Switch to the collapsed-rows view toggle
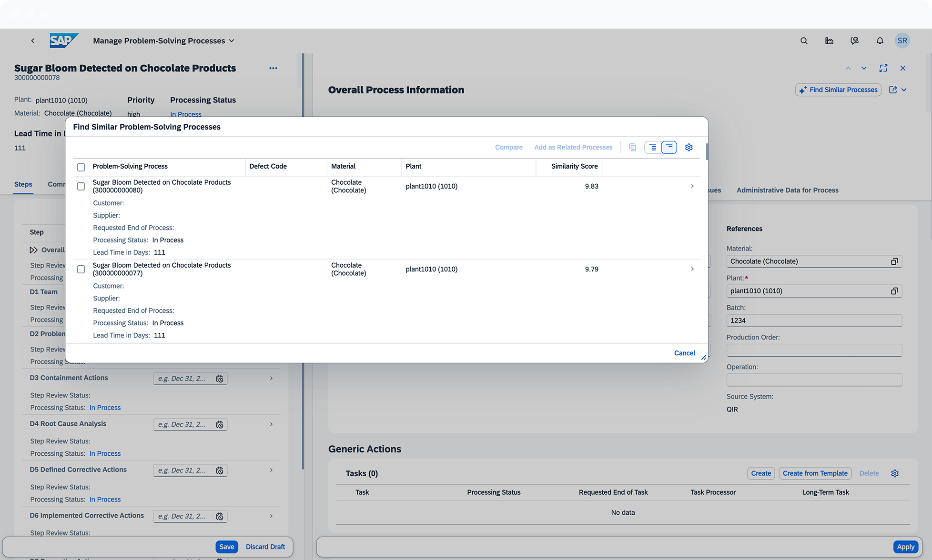Viewport: 932px width, 560px height. (x=669, y=147)
